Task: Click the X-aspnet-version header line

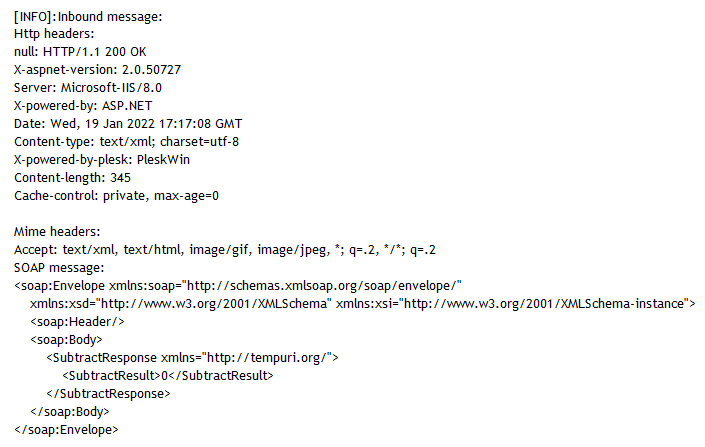Action: pyautogui.click(x=97, y=70)
